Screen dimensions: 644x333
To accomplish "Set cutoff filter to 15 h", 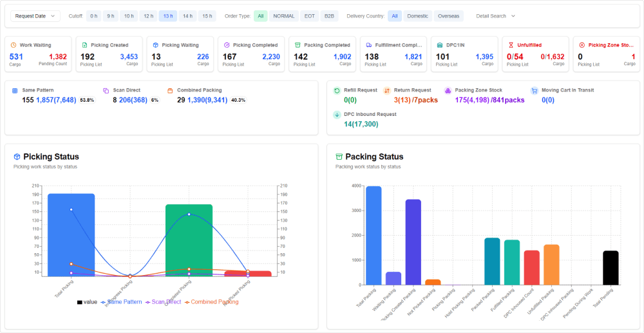I will tap(207, 16).
